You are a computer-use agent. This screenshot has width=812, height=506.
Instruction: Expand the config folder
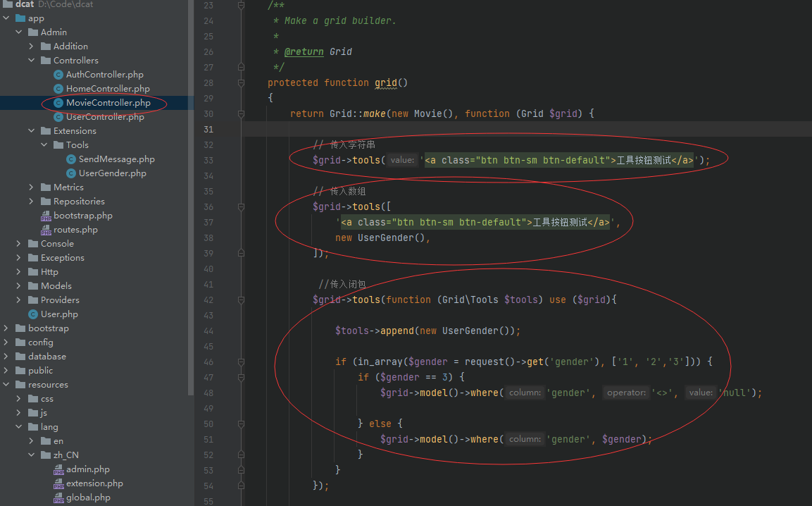coord(6,343)
